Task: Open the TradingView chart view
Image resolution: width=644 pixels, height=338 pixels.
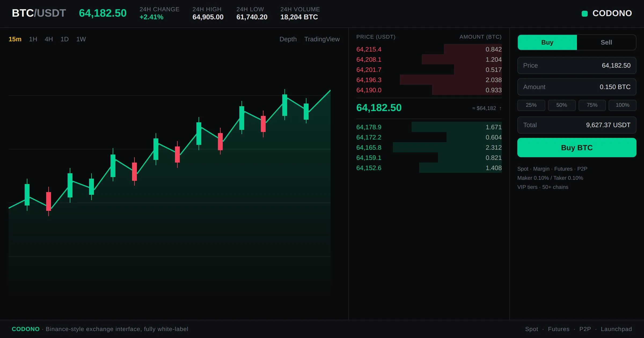Action: (x=322, y=39)
